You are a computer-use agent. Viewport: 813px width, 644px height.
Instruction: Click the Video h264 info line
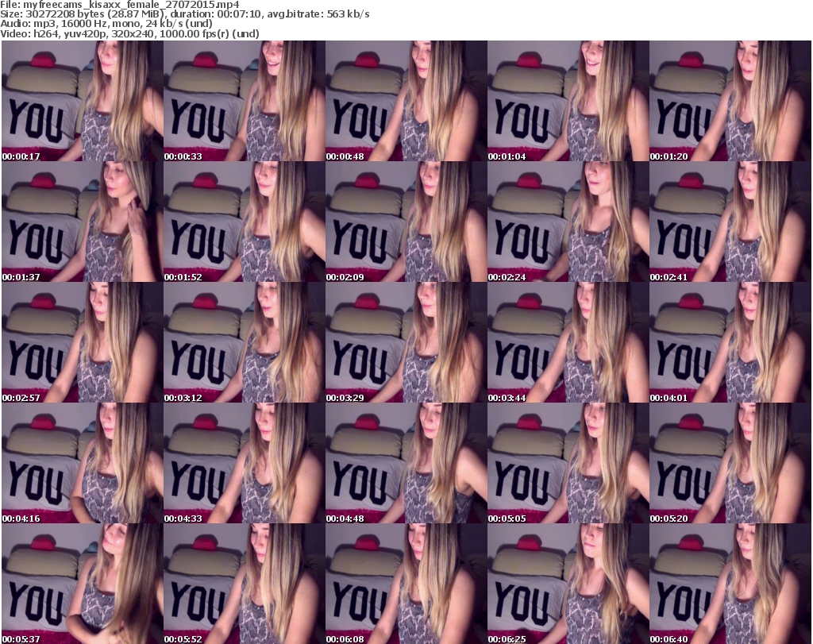point(129,33)
